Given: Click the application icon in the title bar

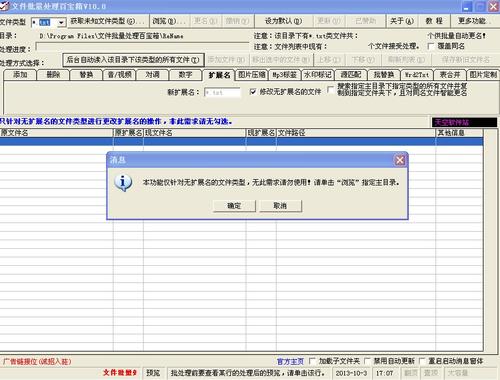Looking at the screenshot, I should click(4, 6).
